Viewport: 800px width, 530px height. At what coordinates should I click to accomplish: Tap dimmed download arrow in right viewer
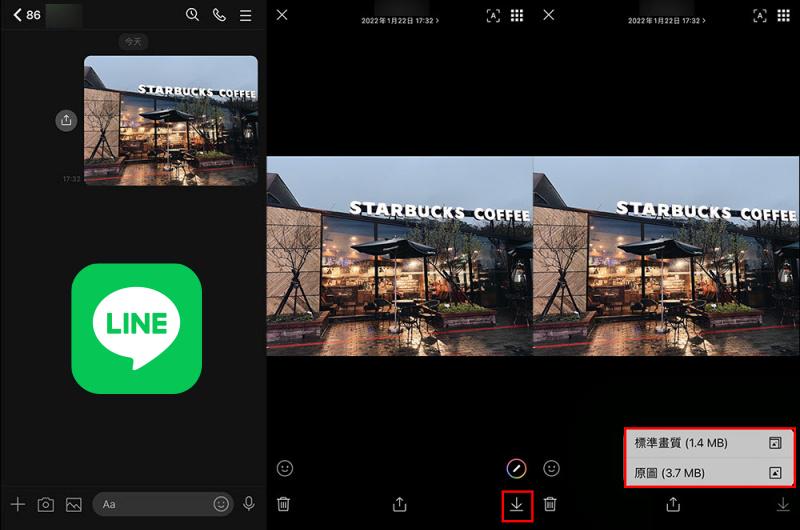click(x=783, y=504)
